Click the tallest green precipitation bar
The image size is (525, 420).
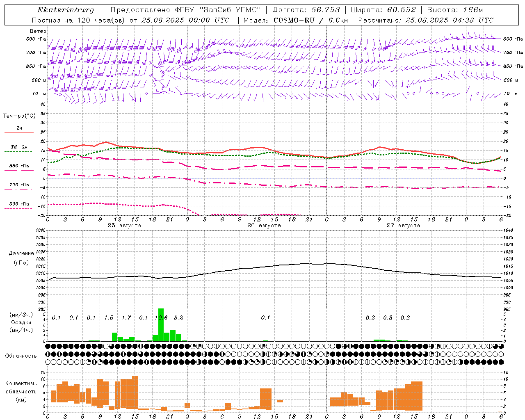[x=161, y=325]
